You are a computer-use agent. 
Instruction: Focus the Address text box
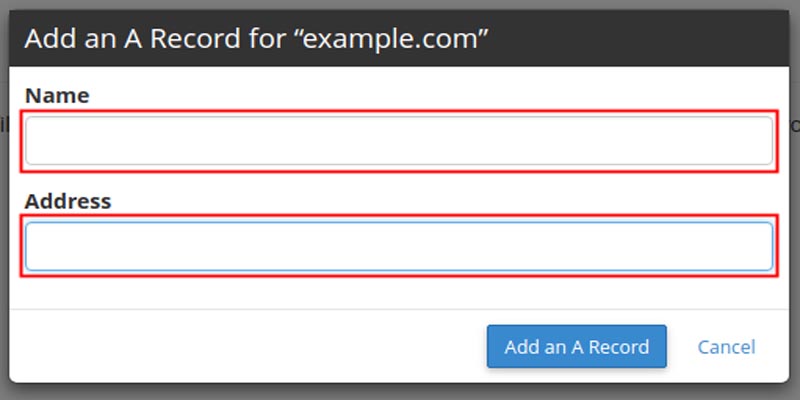(399, 246)
